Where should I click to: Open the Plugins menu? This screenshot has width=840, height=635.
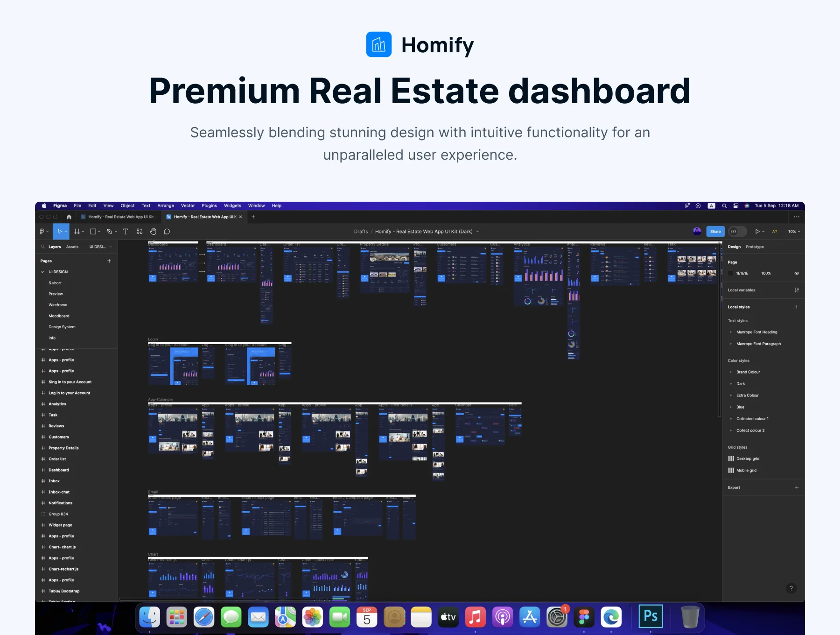click(209, 205)
